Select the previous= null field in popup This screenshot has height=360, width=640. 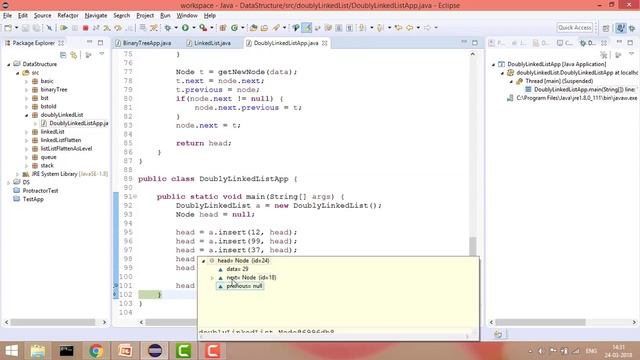(244, 286)
